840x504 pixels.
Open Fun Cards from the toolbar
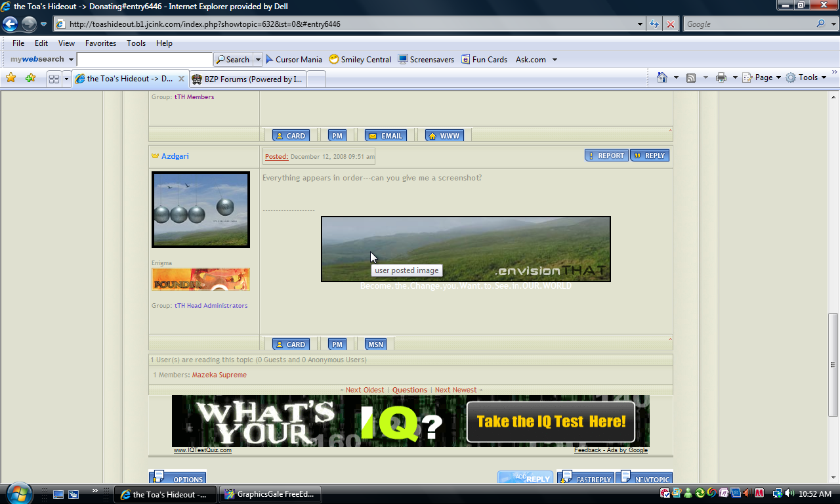(484, 59)
